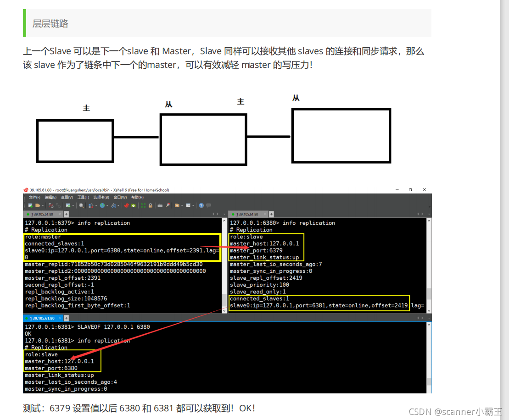Click the green Full Screen arrows icon
Screen dimensions: 509x420
[143, 205]
